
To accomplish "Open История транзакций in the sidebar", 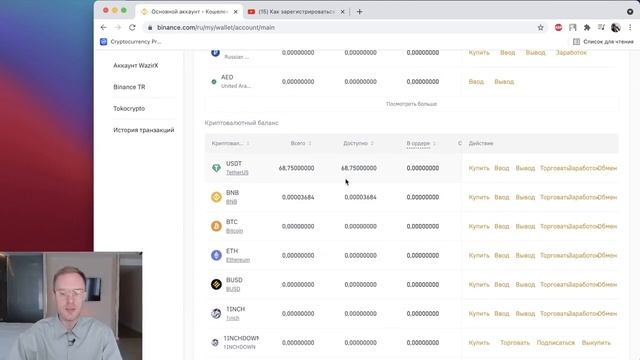I will pyautogui.click(x=144, y=130).
